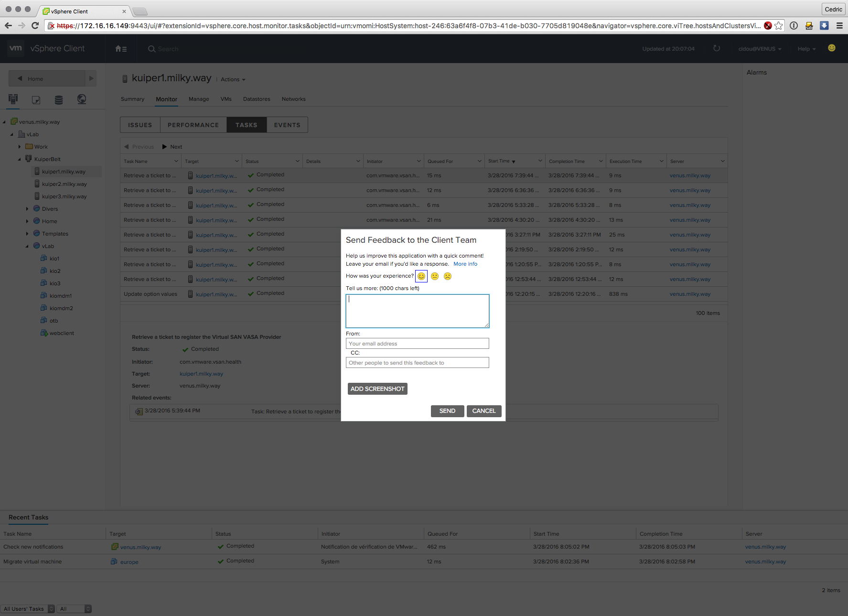The height and width of the screenshot is (616, 848).
Task: Expand the Help dropdown menu
Action: 806,49
